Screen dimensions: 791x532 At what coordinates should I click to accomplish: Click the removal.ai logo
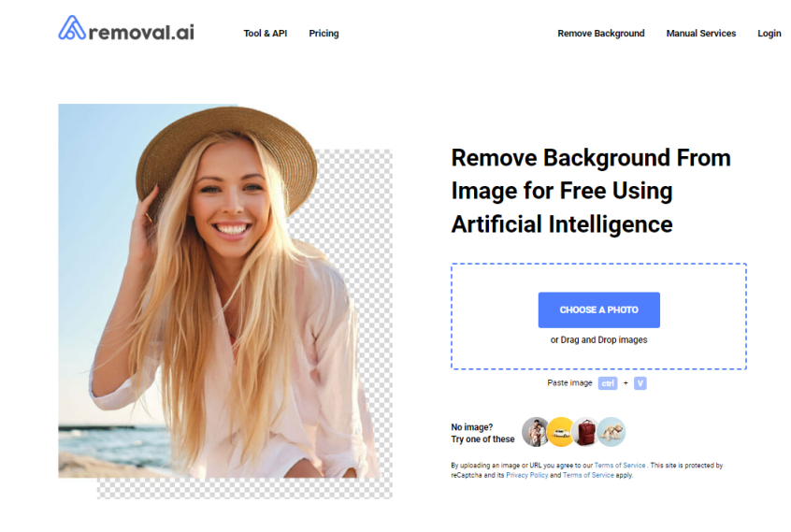[126, 28]
